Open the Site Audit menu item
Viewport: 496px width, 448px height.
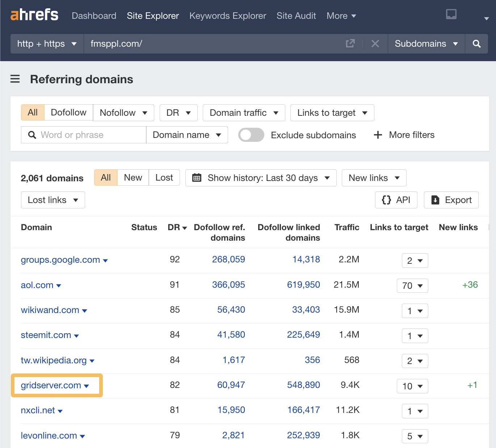[x=296, y=16]
